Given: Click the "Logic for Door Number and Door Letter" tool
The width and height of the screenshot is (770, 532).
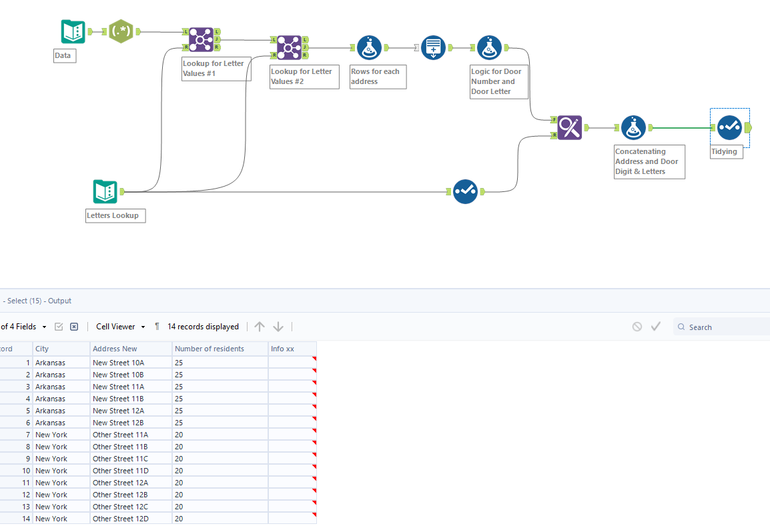Looking at the screenshot, I should [x=489, y=47].
